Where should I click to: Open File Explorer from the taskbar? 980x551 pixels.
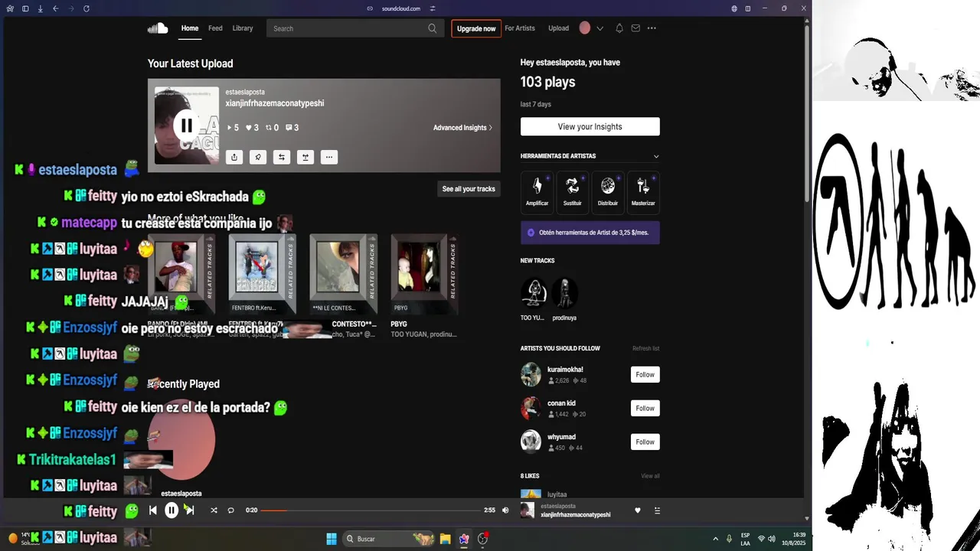click(x=445, y=539)
